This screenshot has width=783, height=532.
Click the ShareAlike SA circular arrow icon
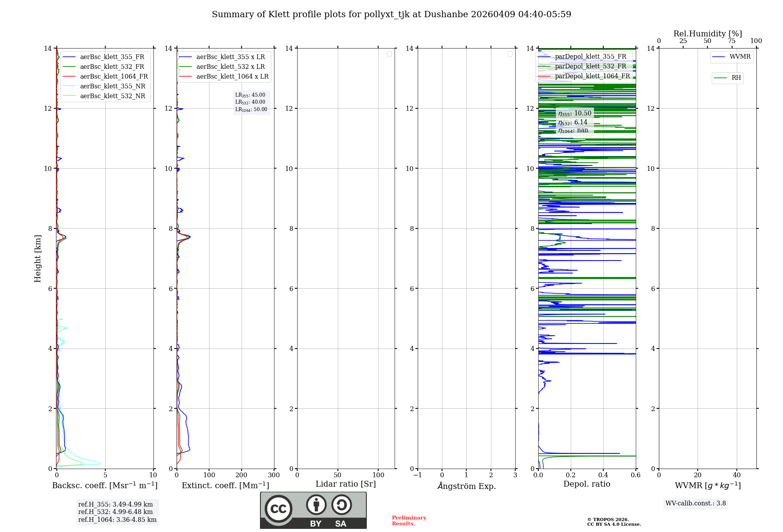pos(341,505)
